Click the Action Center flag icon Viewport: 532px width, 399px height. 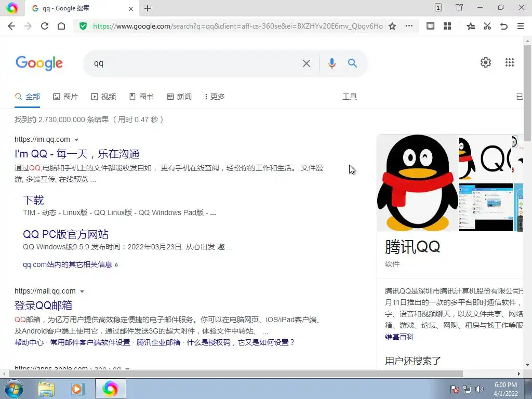coord(455,389)
